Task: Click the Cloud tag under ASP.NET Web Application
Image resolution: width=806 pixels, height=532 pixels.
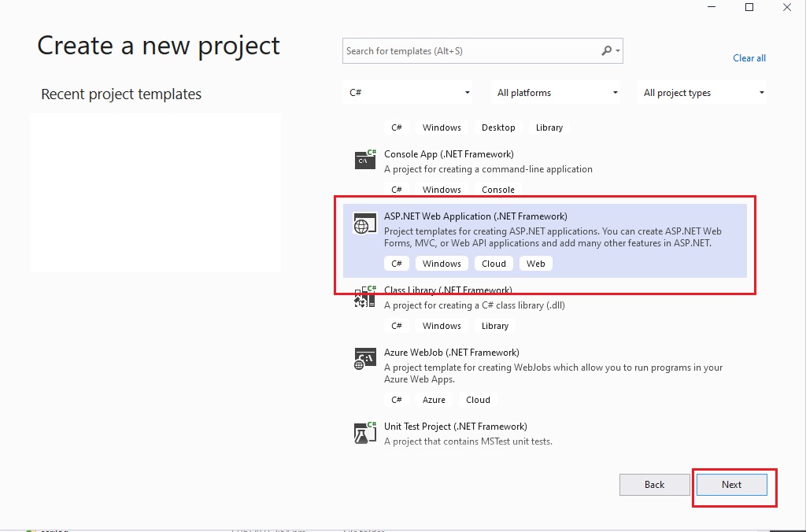Action: [494, 264]
